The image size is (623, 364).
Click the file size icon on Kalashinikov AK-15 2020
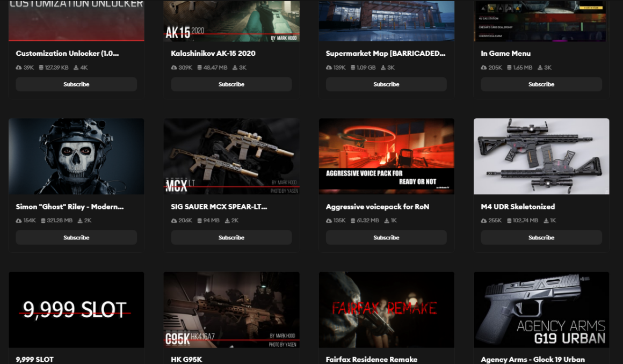click(200, 68)
